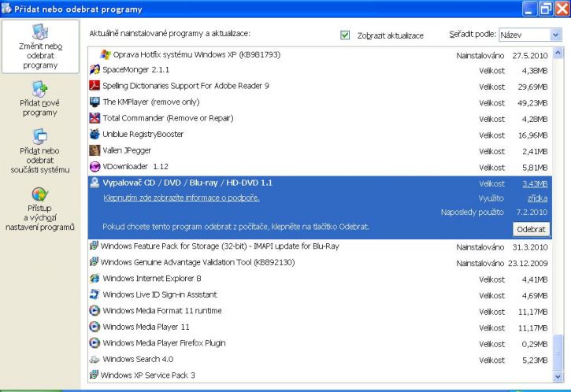This screenshot has width=571, height=392.
Task: Click the vertical scrollbar thumb
Action: click(x=558, y=352)
